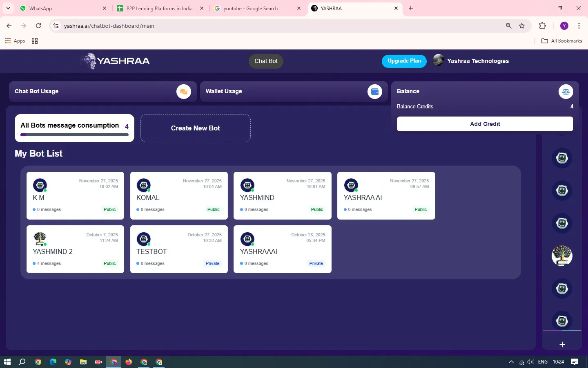Open the Windows notification center
The width and height of the screenshot is (588, 368).
[x=575, y=362]
